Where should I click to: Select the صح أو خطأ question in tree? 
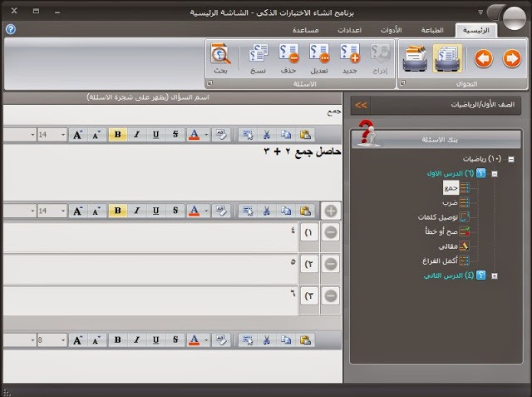click(x=450, y=231)
